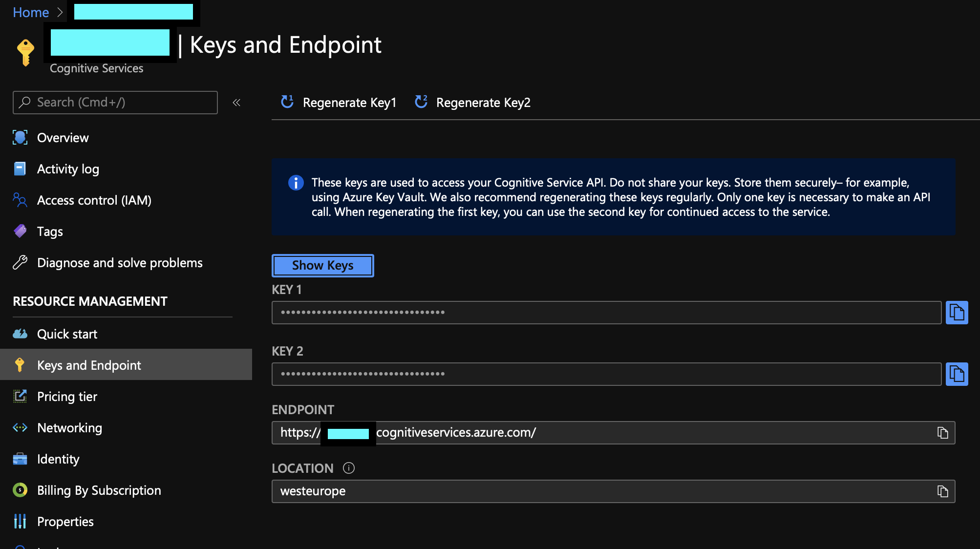Click the Quick start cloud icon
The image size is (980, 549).
[20, 334]
